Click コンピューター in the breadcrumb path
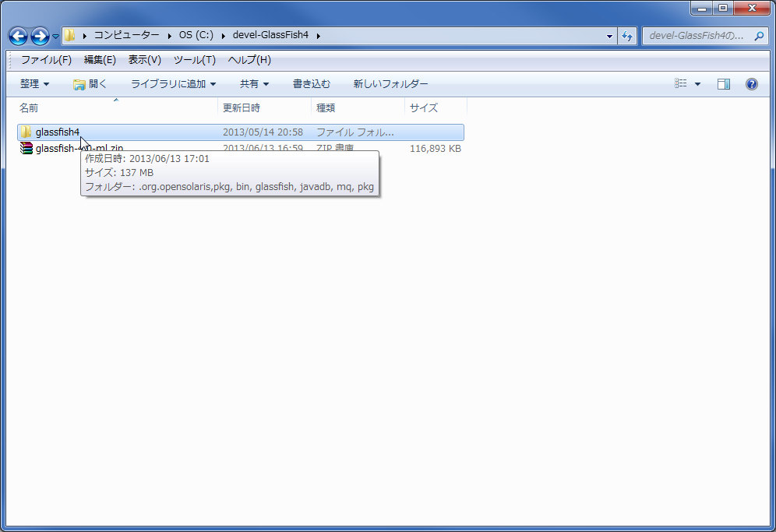Viewport: 776px width, 532px height. tap(128, 35)
